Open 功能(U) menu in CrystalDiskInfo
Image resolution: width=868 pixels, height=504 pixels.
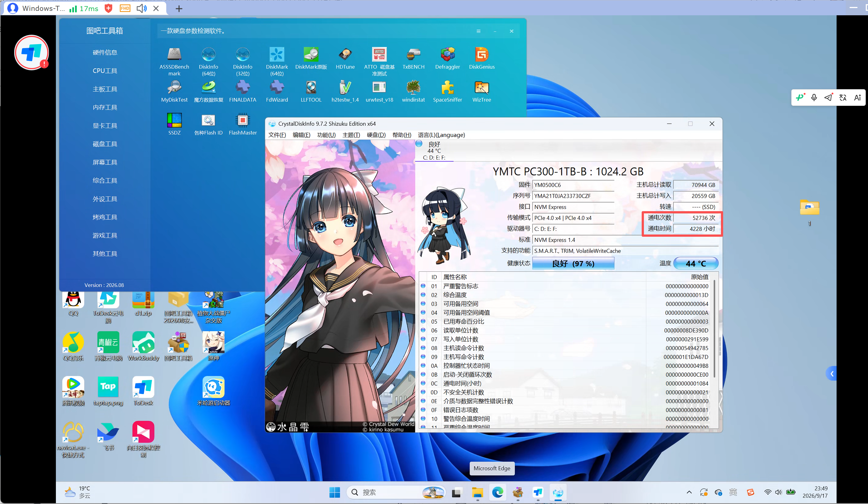click(326, 135)
